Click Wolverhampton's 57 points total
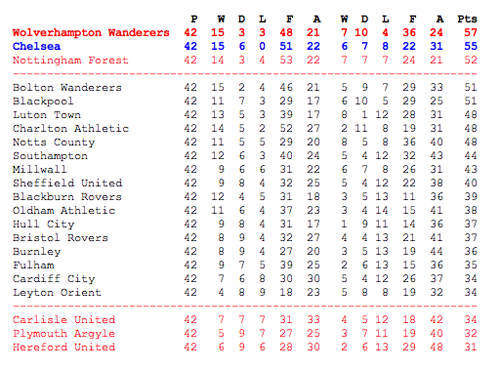Viewport: 500px width, 368px height. [x=471, y=33]
